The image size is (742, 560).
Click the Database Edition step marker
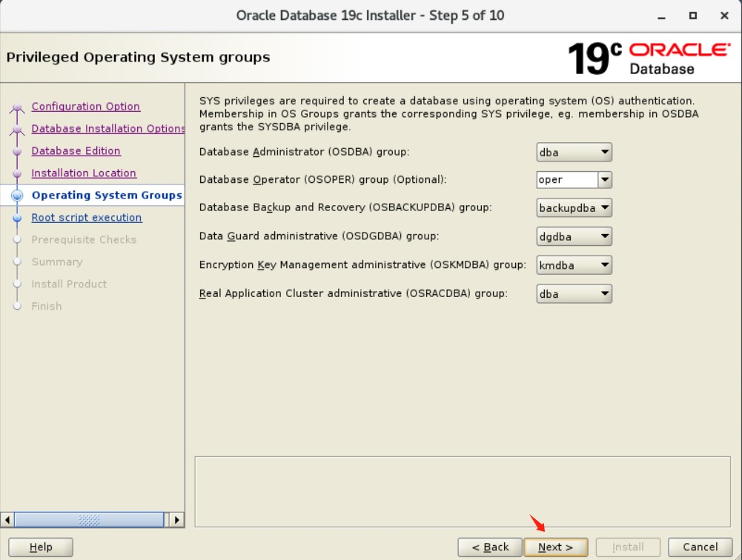point(17,151)
